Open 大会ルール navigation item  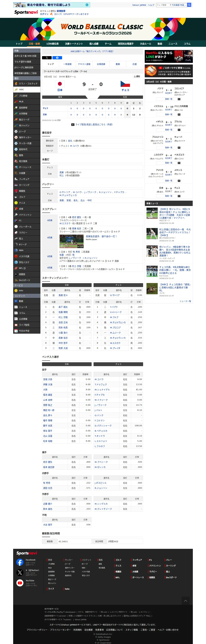pyautogui.click(x=146, y=44)
